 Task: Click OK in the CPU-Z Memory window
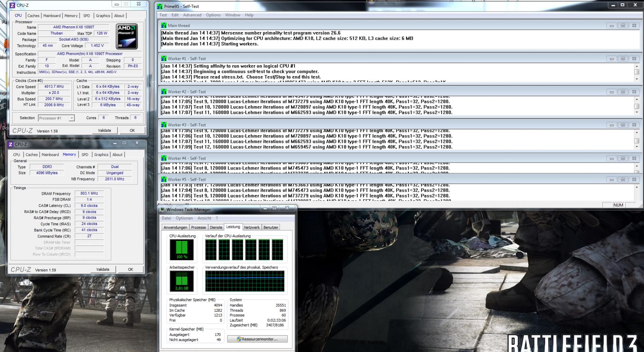pos(130,269)
